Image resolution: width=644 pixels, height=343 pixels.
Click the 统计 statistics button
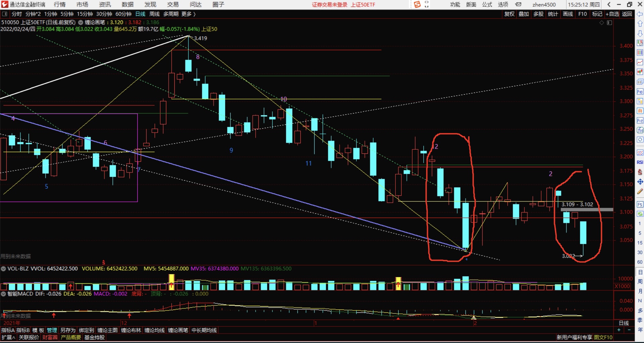click(x=553, y=14)
